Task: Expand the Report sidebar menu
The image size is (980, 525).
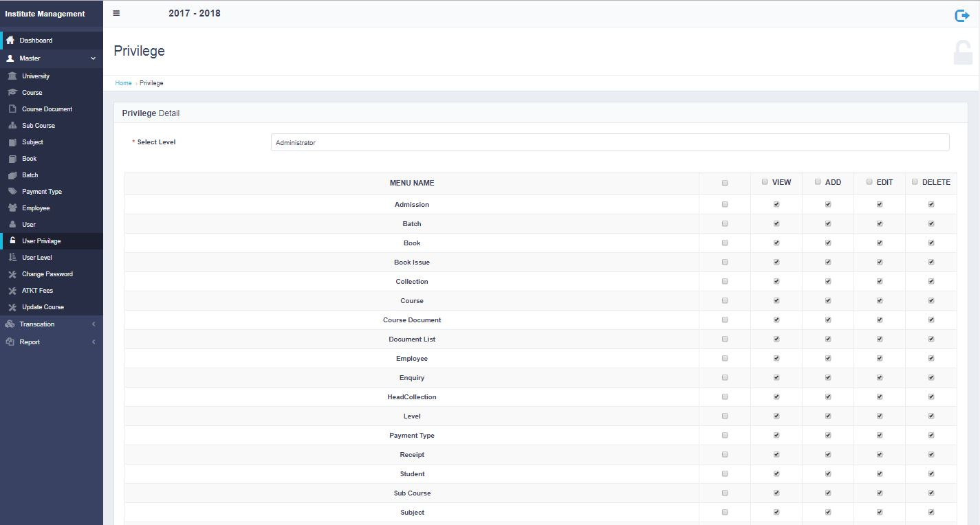Action: [x=30, y=342]
